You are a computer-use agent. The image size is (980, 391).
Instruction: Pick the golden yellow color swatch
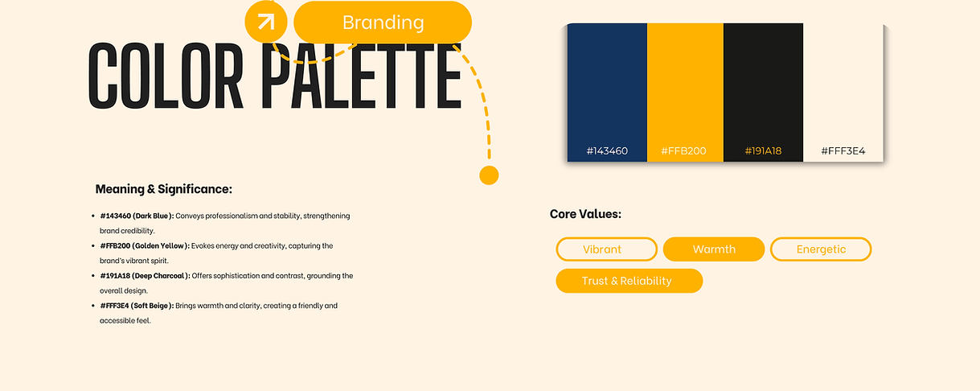point(685,80)
